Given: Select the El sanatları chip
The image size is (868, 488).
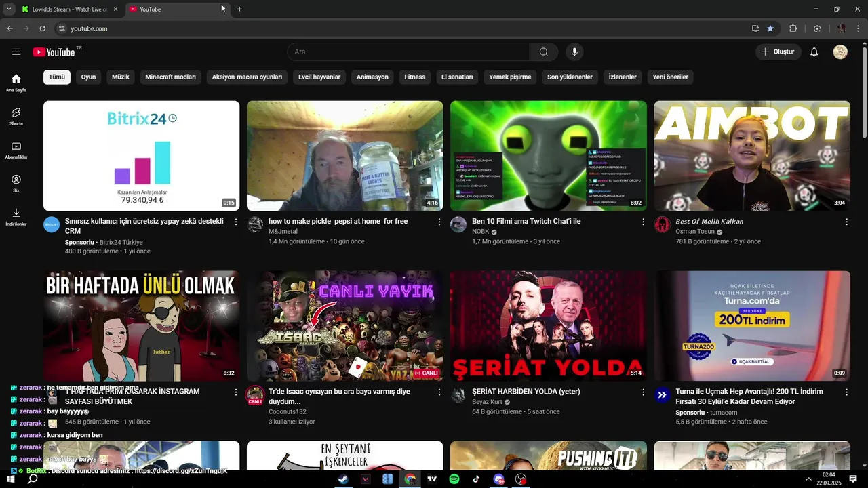Looking at the screenshot, I should [x=457, y=77].
